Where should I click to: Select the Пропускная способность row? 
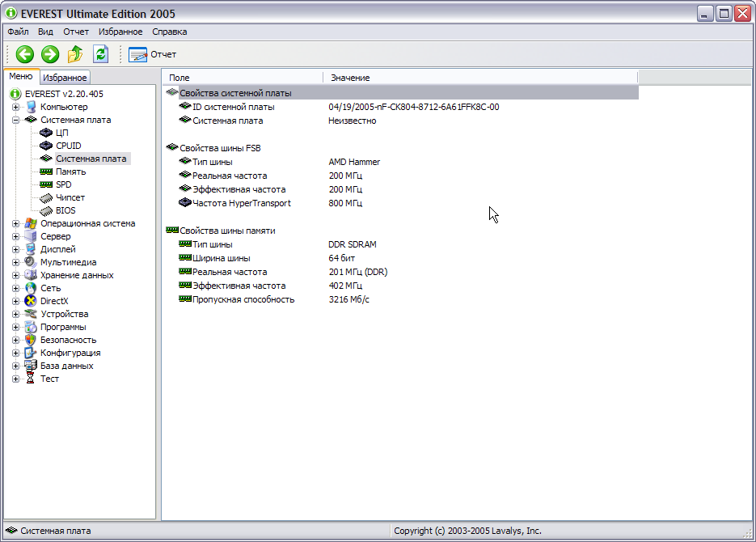[x=401, y=299]
